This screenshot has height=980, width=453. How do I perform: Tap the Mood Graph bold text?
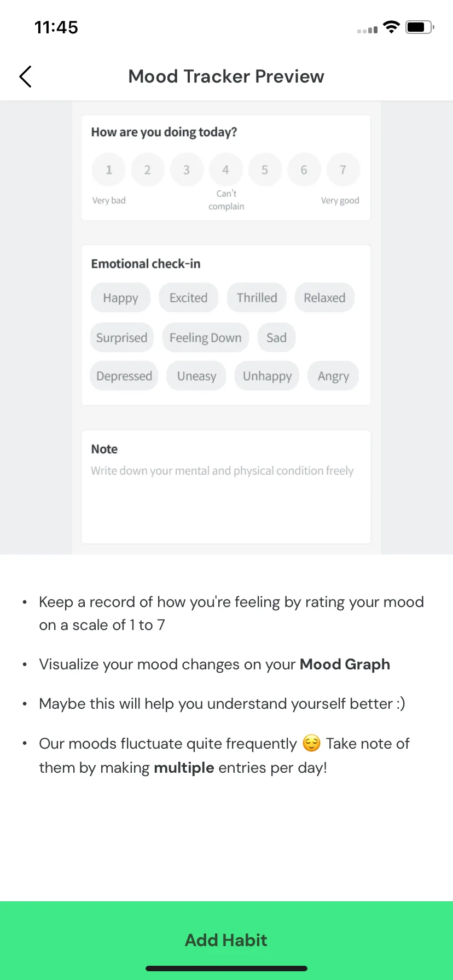click(345, 664)
